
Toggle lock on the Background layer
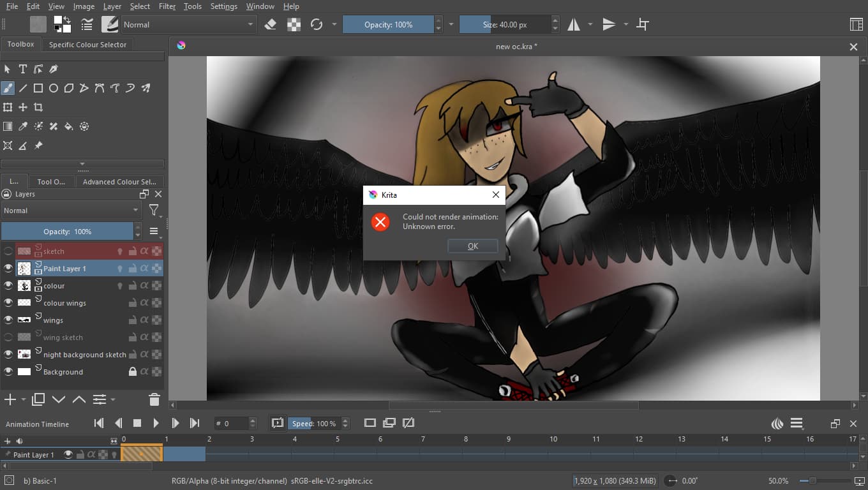pos(133,371)
